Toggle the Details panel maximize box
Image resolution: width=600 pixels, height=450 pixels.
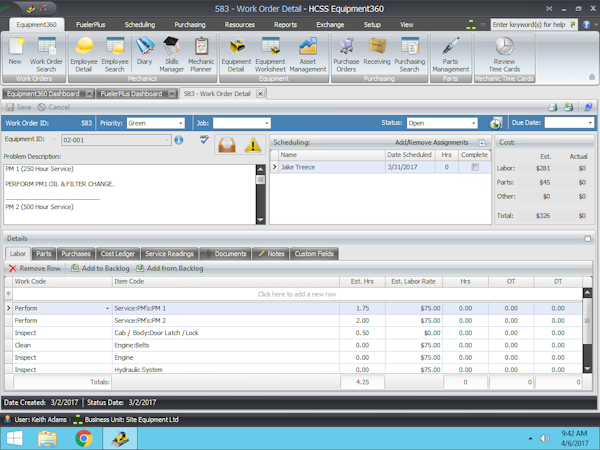click(587, 239)
